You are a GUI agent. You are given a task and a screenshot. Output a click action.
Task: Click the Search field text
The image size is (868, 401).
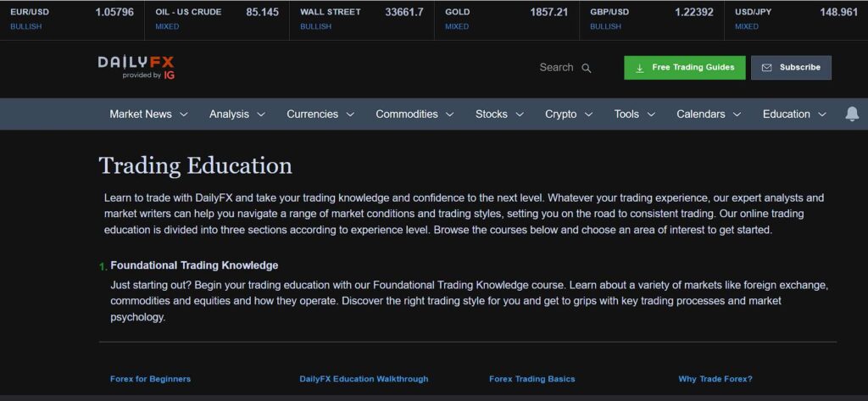pos(556,68)
